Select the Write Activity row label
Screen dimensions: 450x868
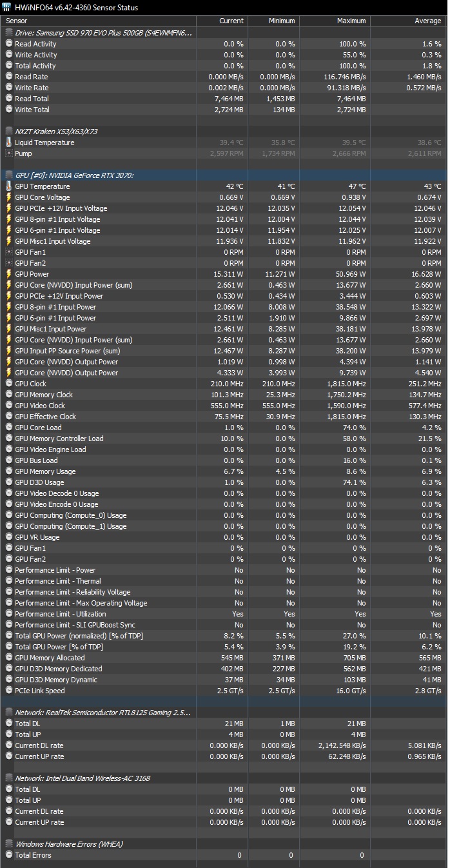pyautogui.click(x=36, y=55)
